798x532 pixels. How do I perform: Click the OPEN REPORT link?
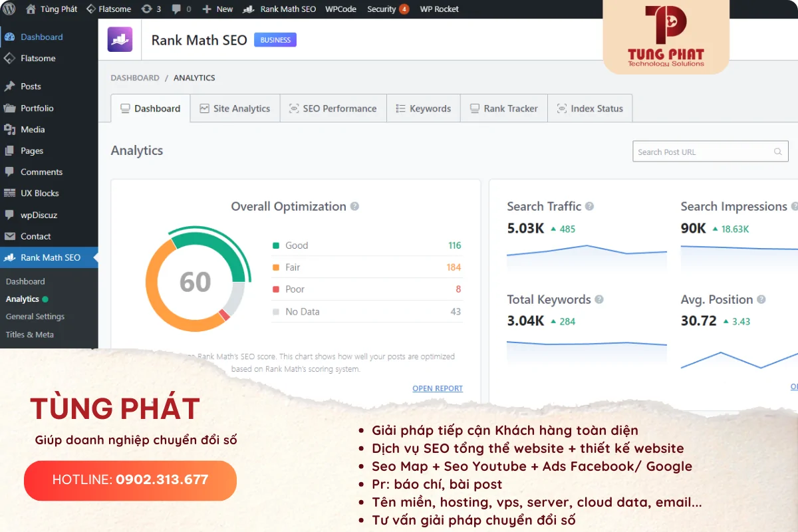tap(437, 388)
